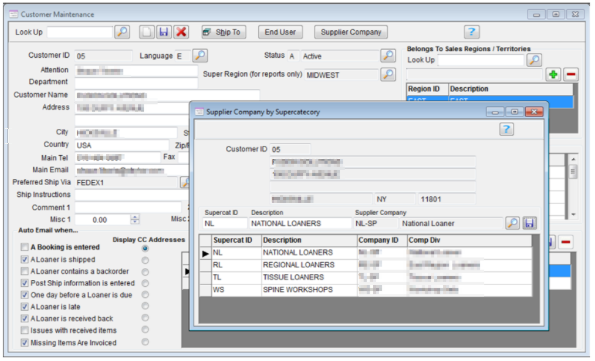Image resolution: width=595 pixels, height=361 pixels.
Task: Uncheck 'A Loaner is received back' checkbox
Action: (25, 318)
